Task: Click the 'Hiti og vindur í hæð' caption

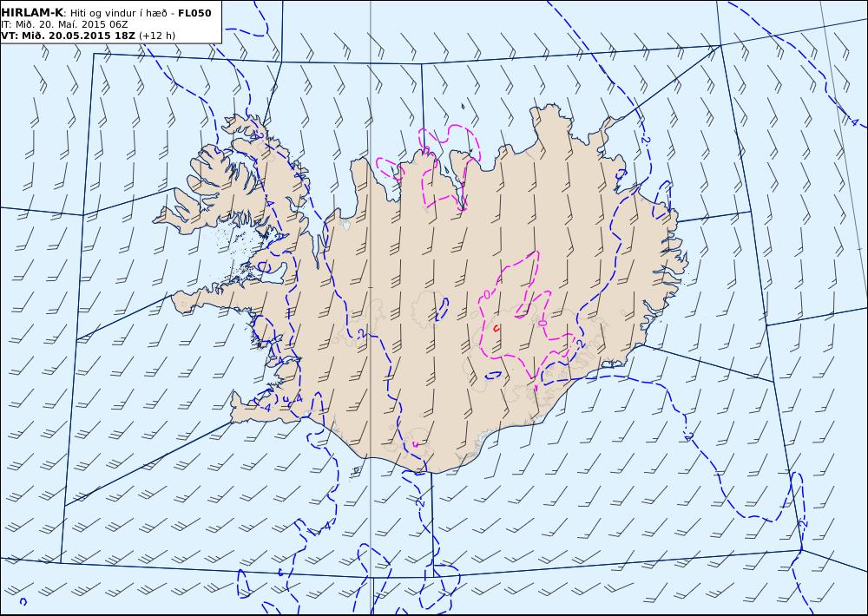Action: coord(118,13)
